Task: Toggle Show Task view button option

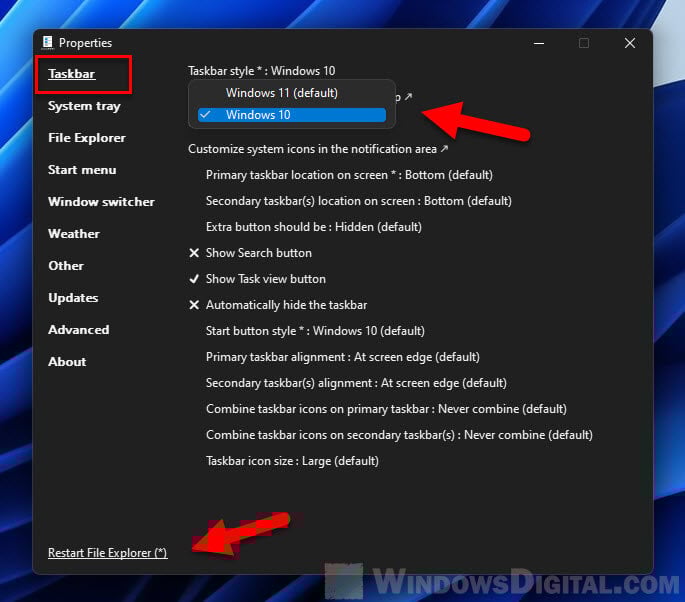Action: click(x=257, y=279)
